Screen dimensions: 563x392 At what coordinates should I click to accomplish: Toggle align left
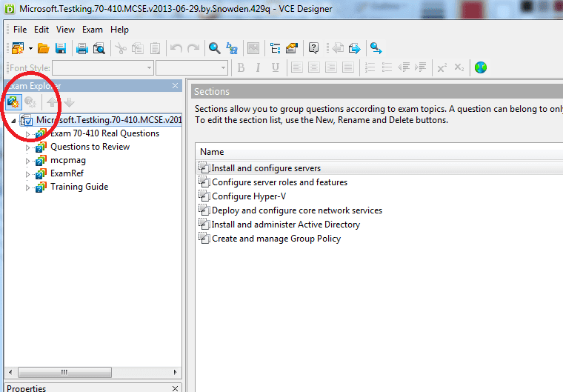pyautogui.click(x=296, y=67)
